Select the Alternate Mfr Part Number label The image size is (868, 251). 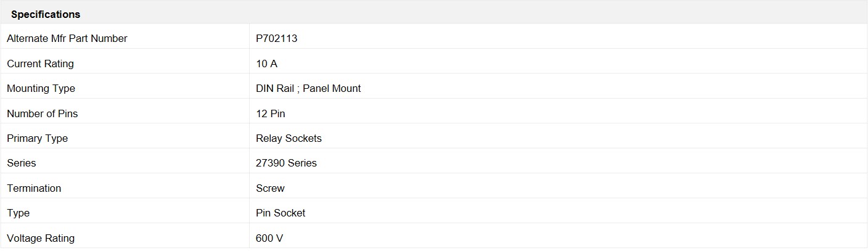67,38
